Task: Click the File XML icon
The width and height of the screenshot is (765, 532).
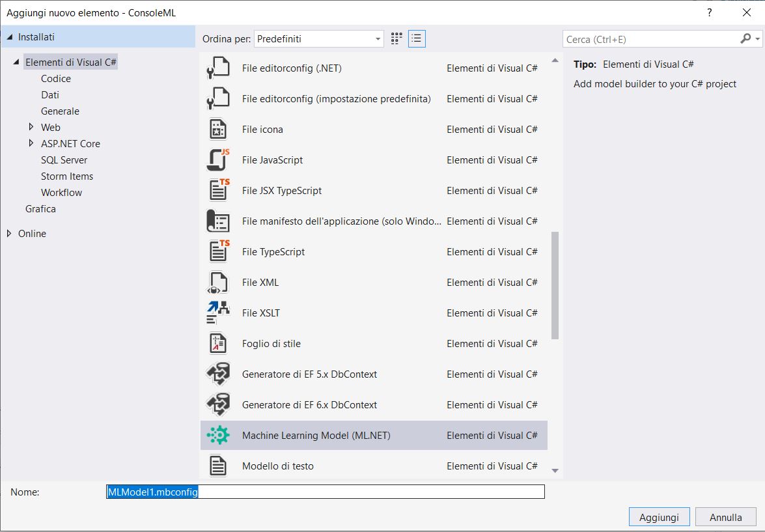Action: 217,282
